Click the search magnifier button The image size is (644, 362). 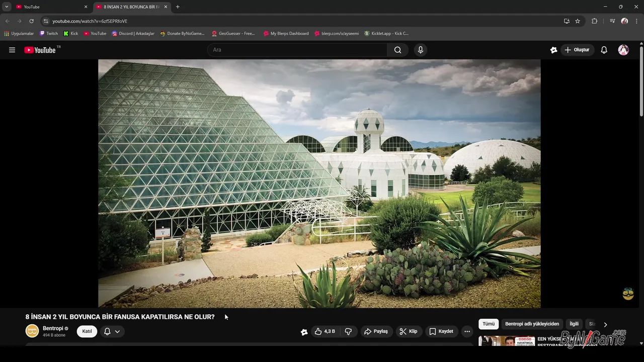click(397, 50)
